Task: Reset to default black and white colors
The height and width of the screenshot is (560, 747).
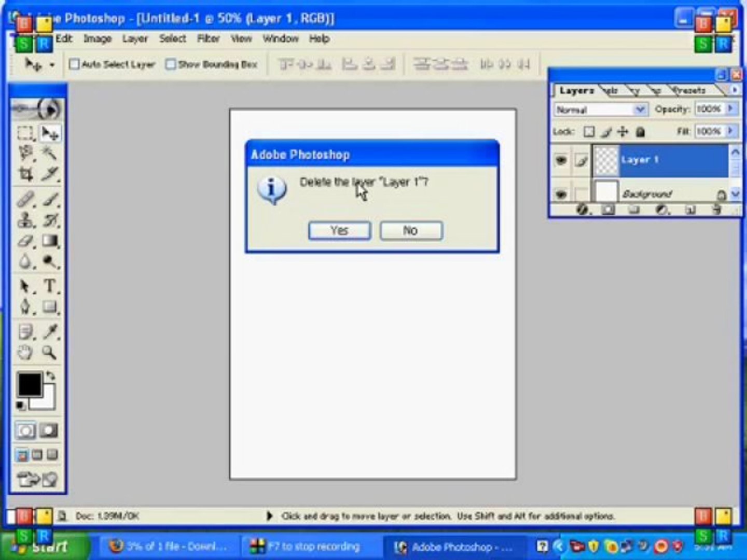Action: [x=21, y=405]
